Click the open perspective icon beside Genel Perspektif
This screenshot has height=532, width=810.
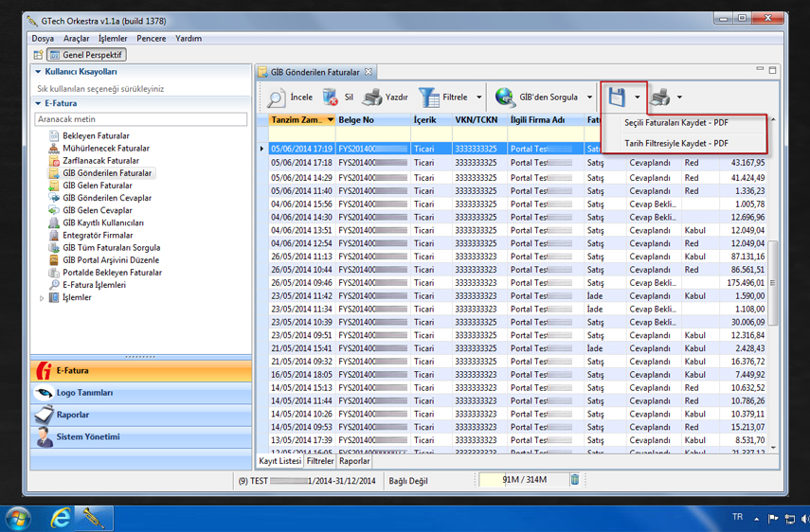pyautogui.click(x=38, y=55)
